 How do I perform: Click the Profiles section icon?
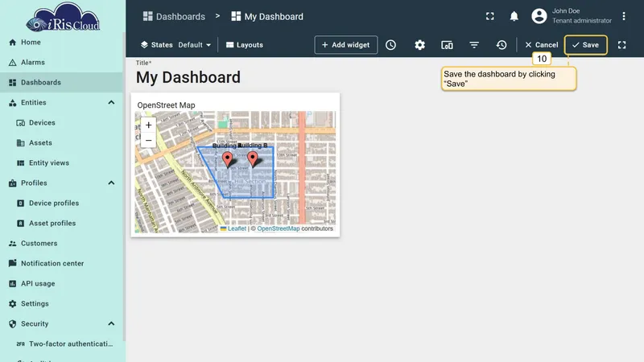(x=12, y=183)
